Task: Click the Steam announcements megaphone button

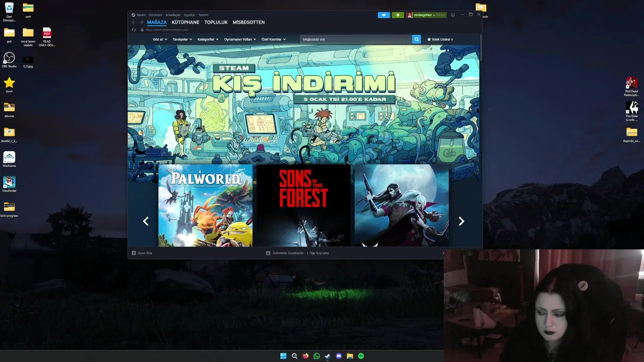Action: pos(383,15)
